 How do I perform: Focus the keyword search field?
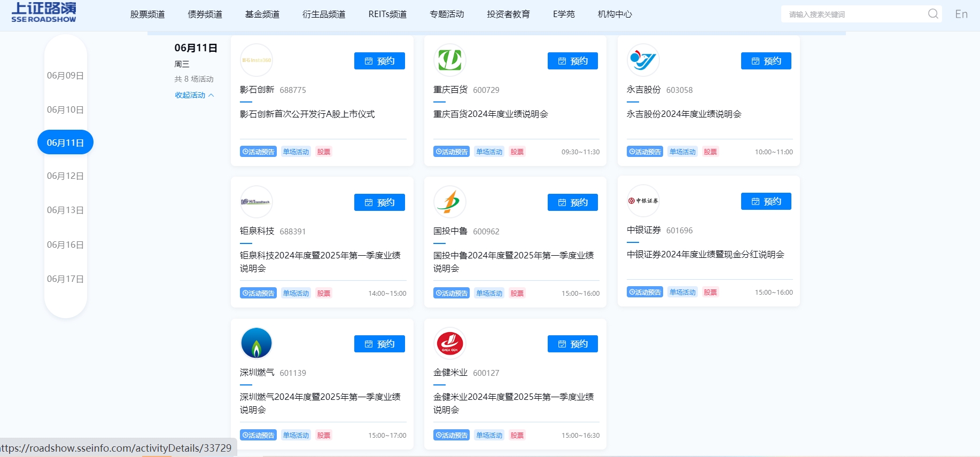point(855,14)
